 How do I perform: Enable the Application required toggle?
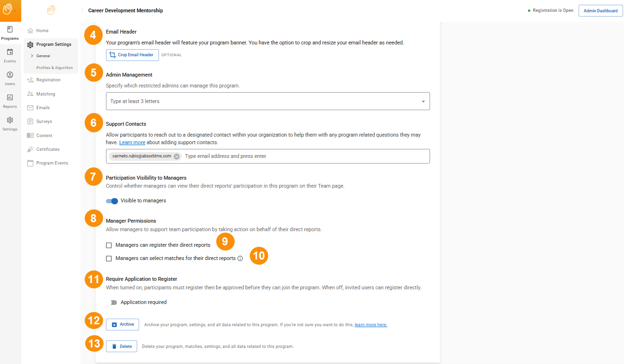pyautogui.click(x=112, y=303)
